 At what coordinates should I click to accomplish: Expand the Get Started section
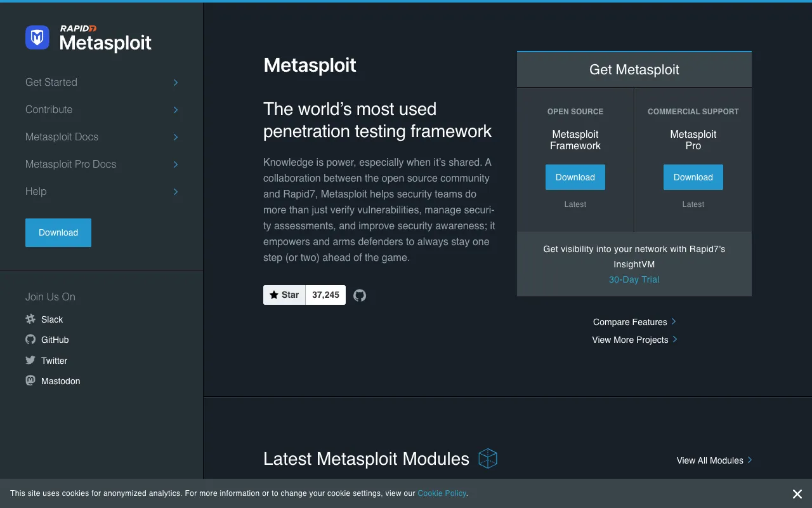(x=51, y=82)
